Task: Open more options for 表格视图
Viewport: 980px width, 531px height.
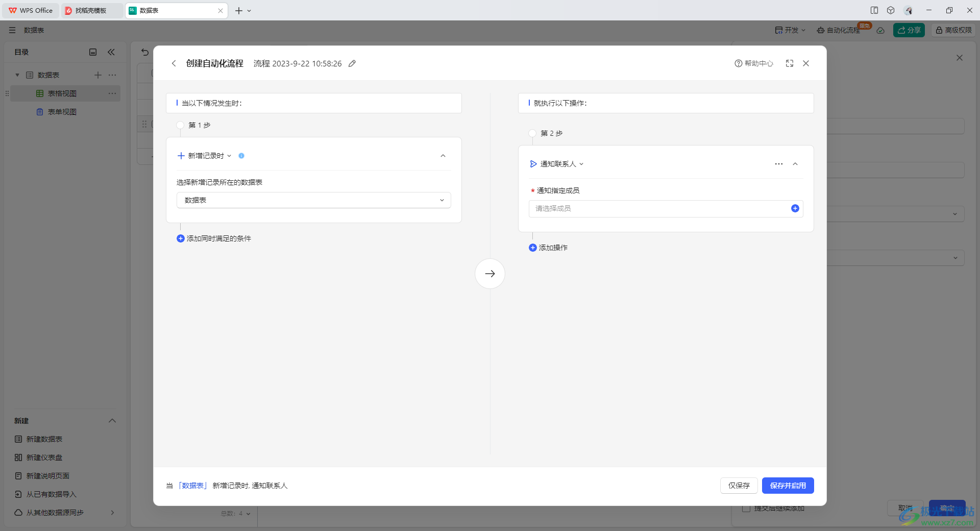Action: (112, 93)
